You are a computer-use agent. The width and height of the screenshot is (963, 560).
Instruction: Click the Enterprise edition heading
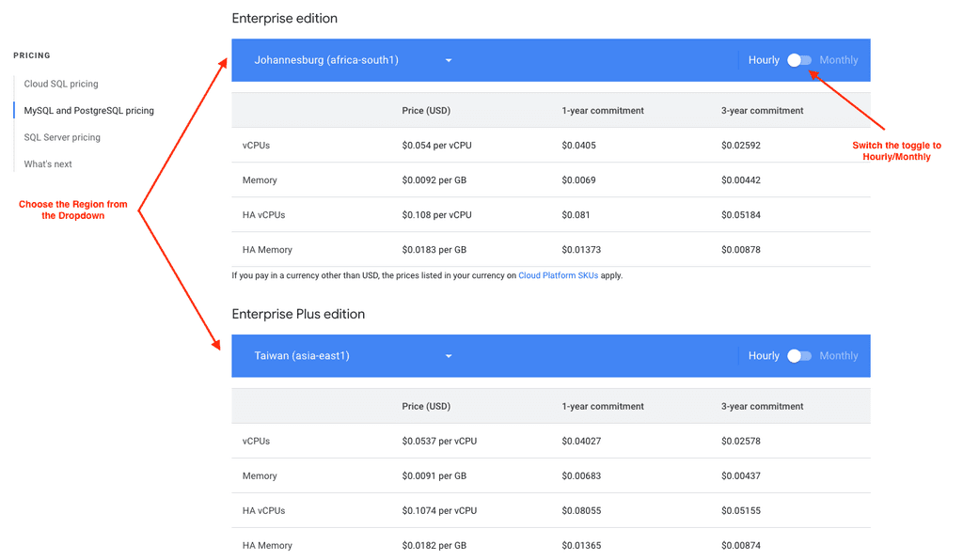pos(285,18)
